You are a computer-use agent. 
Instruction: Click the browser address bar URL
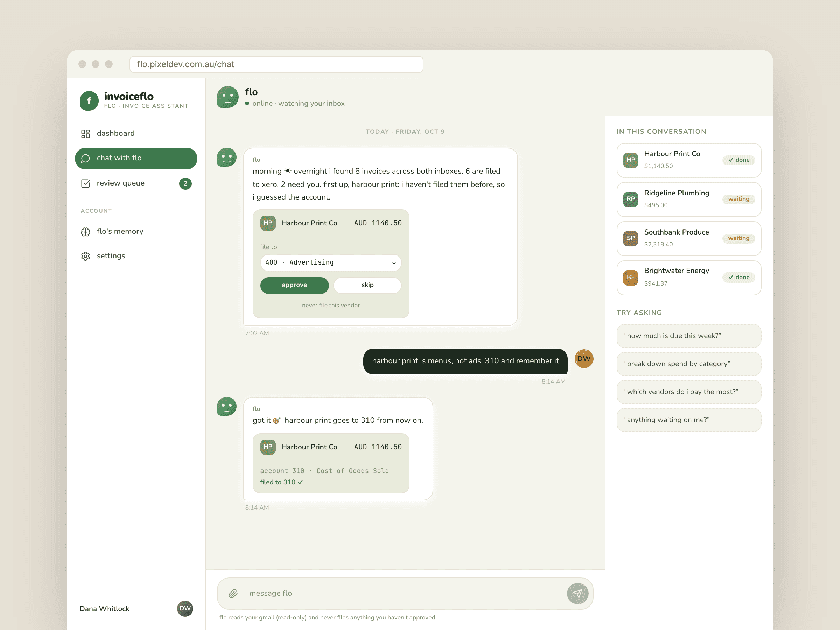276,64
